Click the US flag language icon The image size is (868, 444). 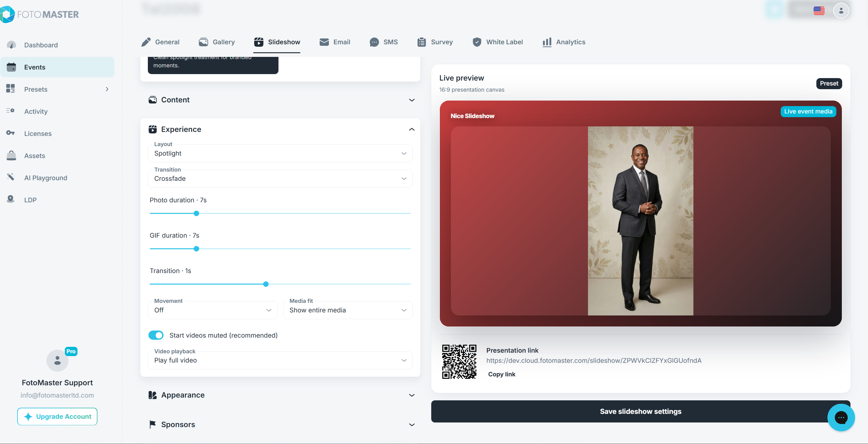pos(819,11)
